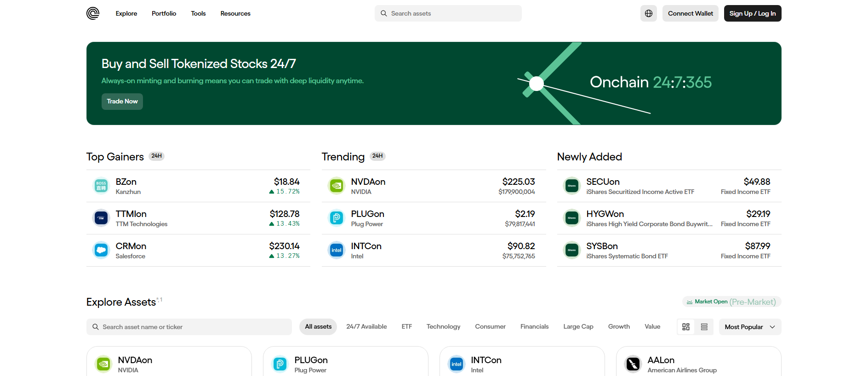This screenshot has width=868, height=376.
Task: Open CRMon Salesforce gainer row
Action: (198, 251)
